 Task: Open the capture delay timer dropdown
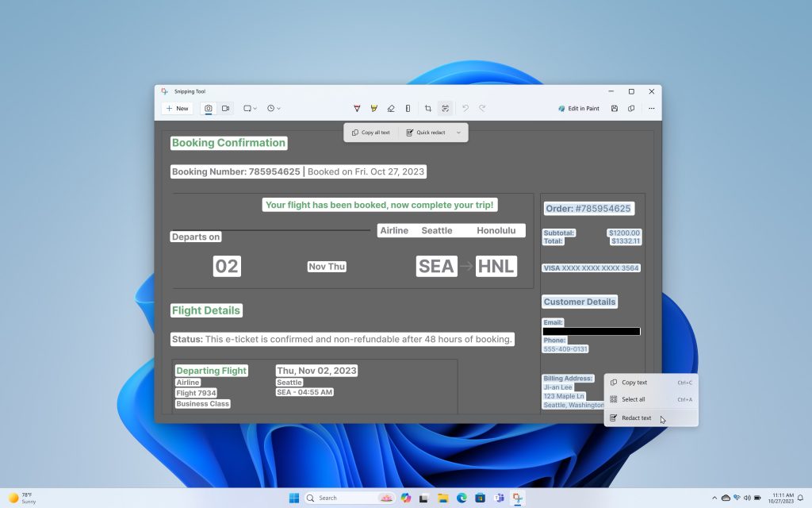tap(273, 108)
